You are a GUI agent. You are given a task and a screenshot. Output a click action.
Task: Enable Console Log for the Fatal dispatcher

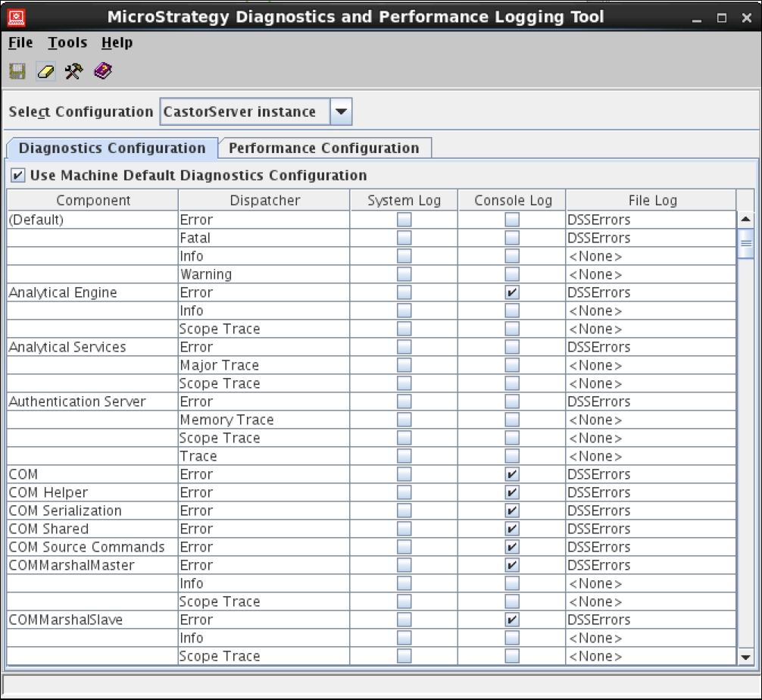click(x=512, y=238)
